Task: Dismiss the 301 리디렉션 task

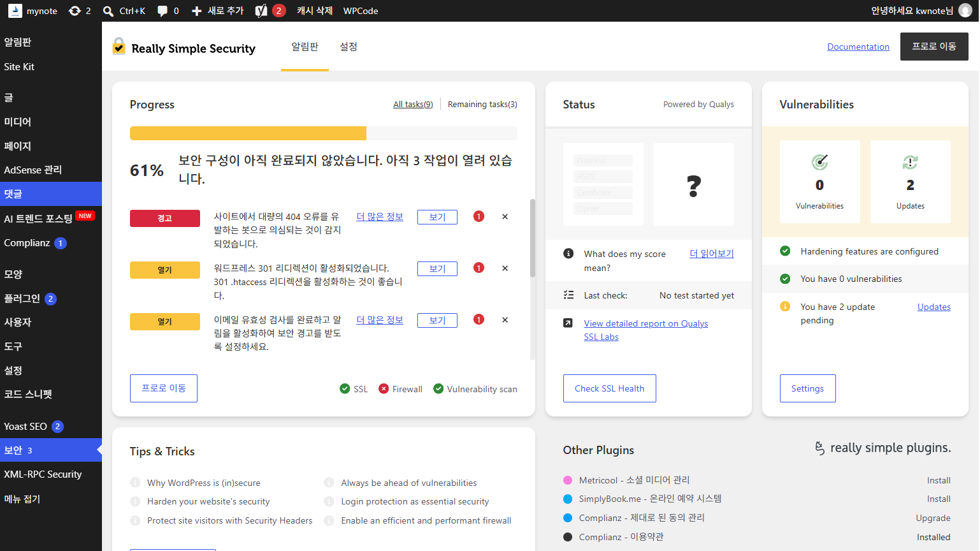Action: [x=505, y=268]
